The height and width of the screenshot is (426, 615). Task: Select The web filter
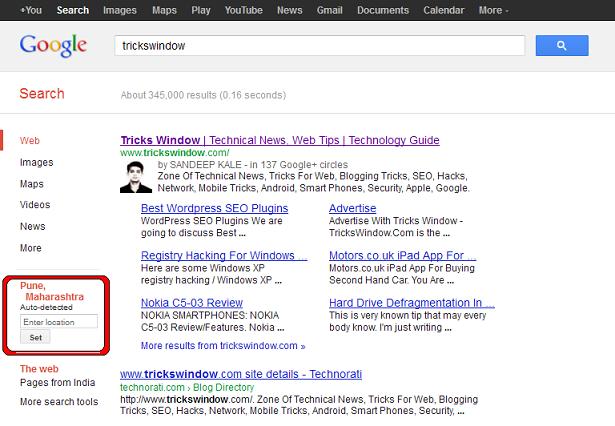(x=39, y=369)
